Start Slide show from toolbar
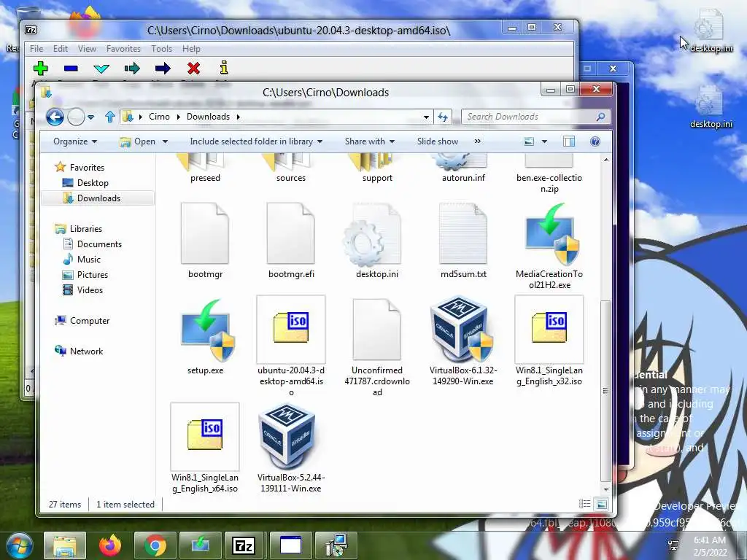Viewport: 747px width, 560px height. (438, 141)
